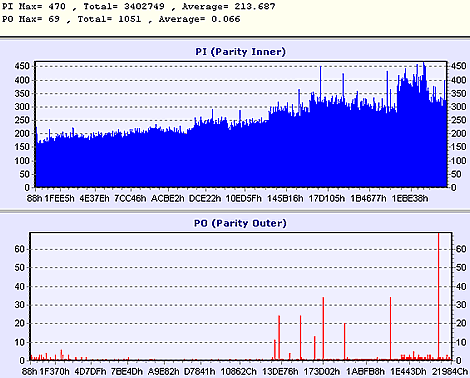470x378 pixels.
Task: Click the 450 value on PI left axis
Action: [x=22, y=66]
